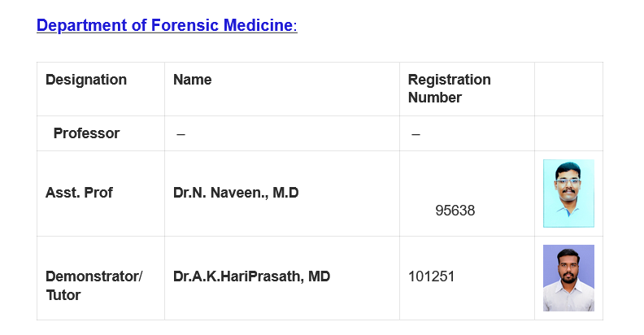Image resolution: width=644 pixels, height=335 pixels.
Task: Click the word Tutor under Demonstrator/
Action: [x=63, y=295]
